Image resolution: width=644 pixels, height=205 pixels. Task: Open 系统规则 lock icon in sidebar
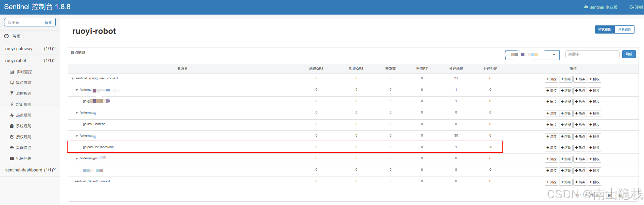pos(12,126)
